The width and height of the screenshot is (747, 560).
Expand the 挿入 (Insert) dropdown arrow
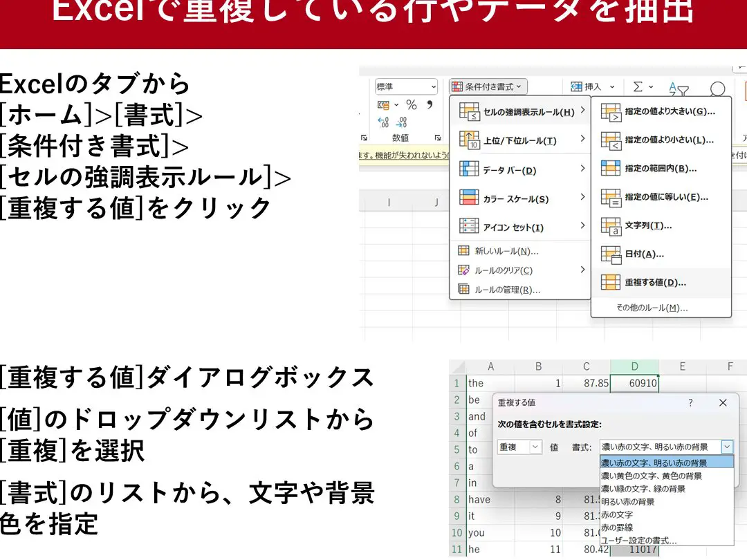[612, 87]
